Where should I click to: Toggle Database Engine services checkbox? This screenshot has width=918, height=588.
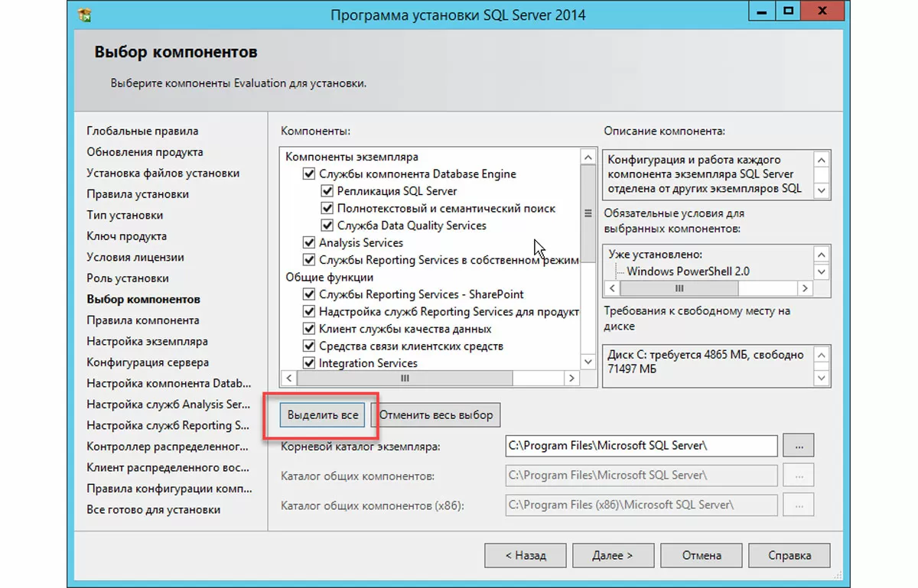click(x=309, y=174)
